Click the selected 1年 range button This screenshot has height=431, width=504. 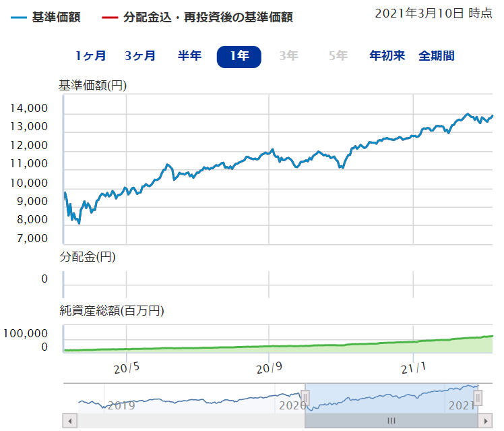tap(239, 57)
